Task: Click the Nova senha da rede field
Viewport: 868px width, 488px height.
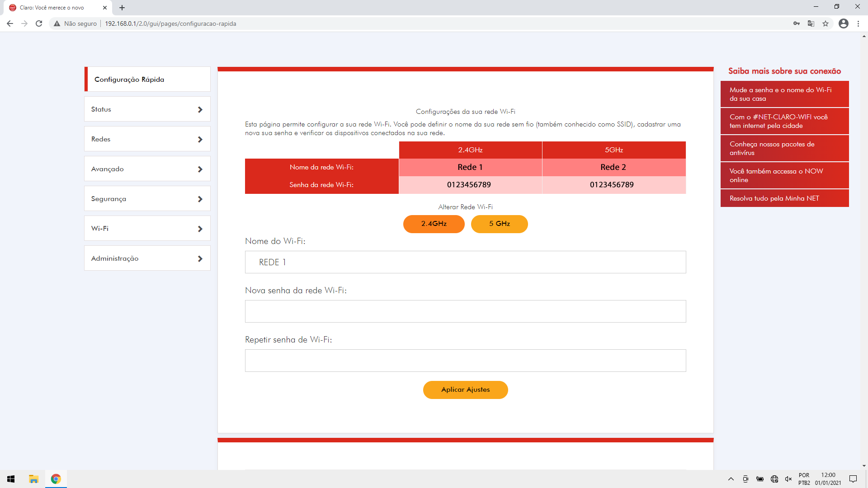Action: point(465,311)
